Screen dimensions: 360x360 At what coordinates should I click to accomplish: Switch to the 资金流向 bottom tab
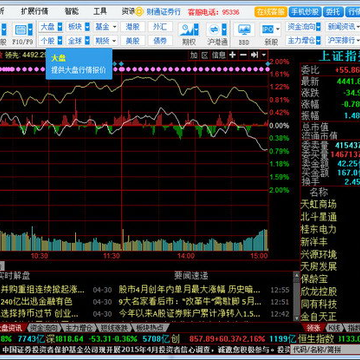click(43, 327)
